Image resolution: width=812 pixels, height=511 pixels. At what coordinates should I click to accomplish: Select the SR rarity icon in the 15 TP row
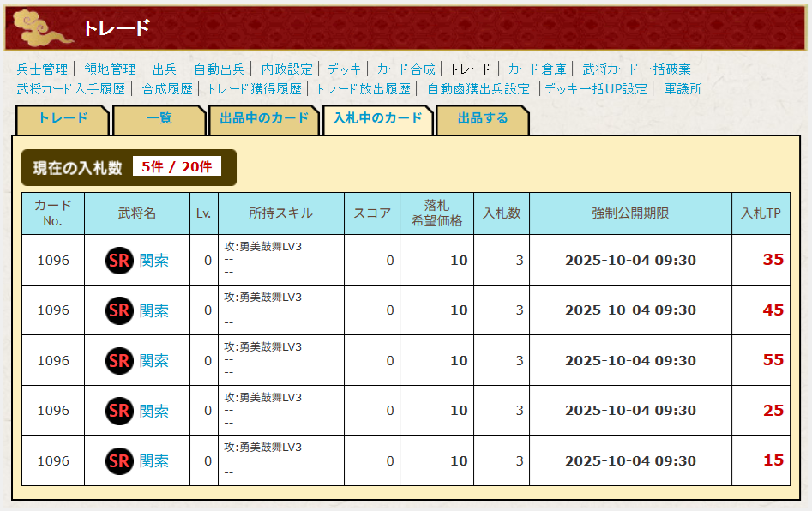pyautogui.click(x=119, y=460)
